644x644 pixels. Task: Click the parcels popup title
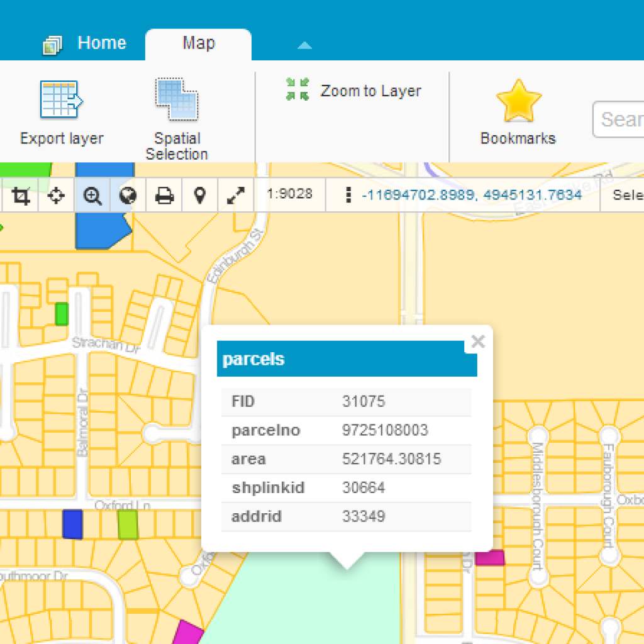point(253,359)
